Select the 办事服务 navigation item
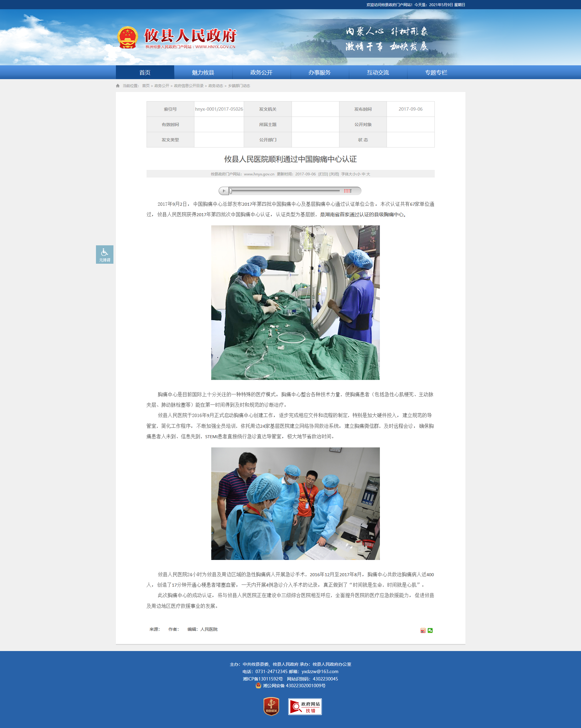Screen dimensions: 581x728 pos(319,73)
